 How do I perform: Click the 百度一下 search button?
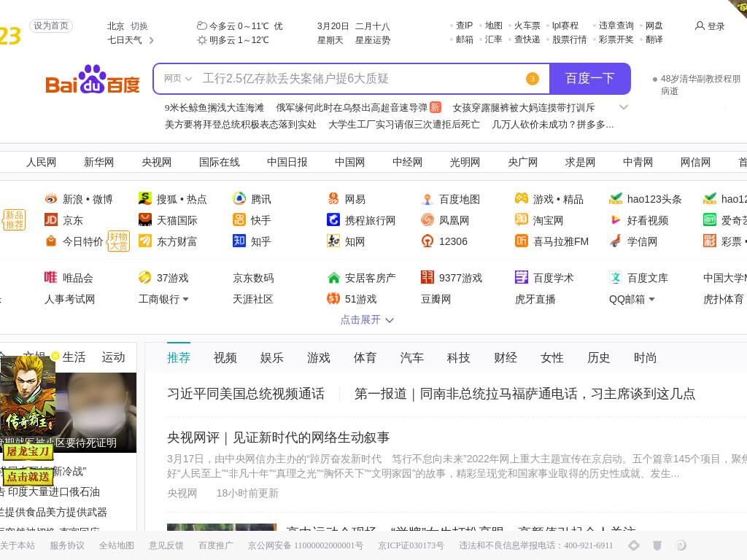pyautogui.click(x=589, y=79)
